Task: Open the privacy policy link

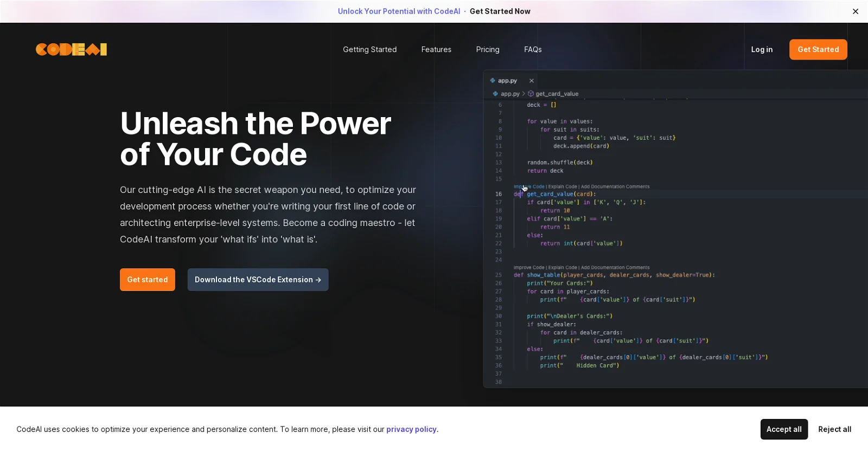Action: pyautogui.click(x=411, y=429)
